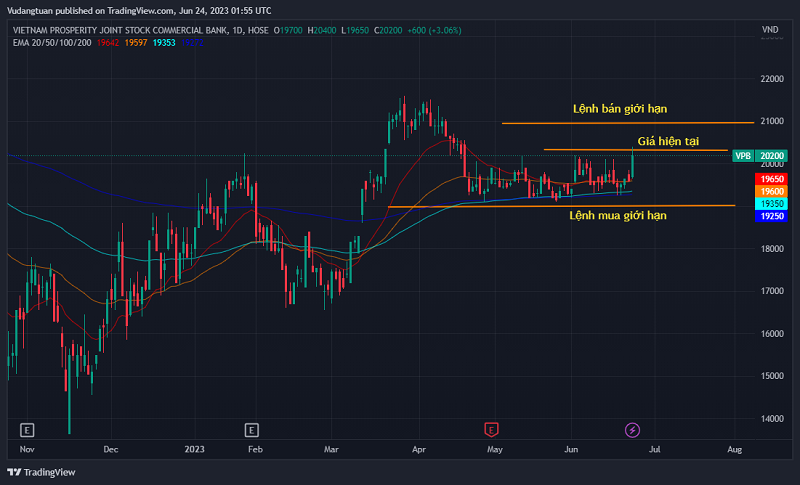Select the 'Lệnh bán giới hạn' label
The height and width of the screenshot is (485, 800).
tap(619, 108)
